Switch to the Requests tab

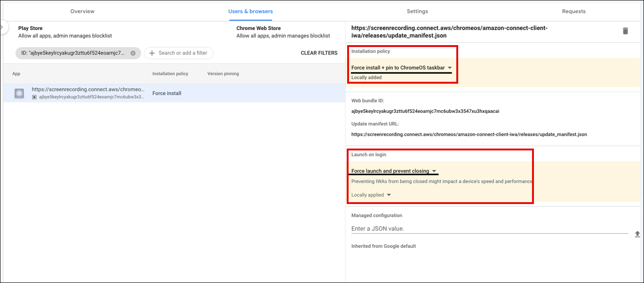click(x=573, y=11)
